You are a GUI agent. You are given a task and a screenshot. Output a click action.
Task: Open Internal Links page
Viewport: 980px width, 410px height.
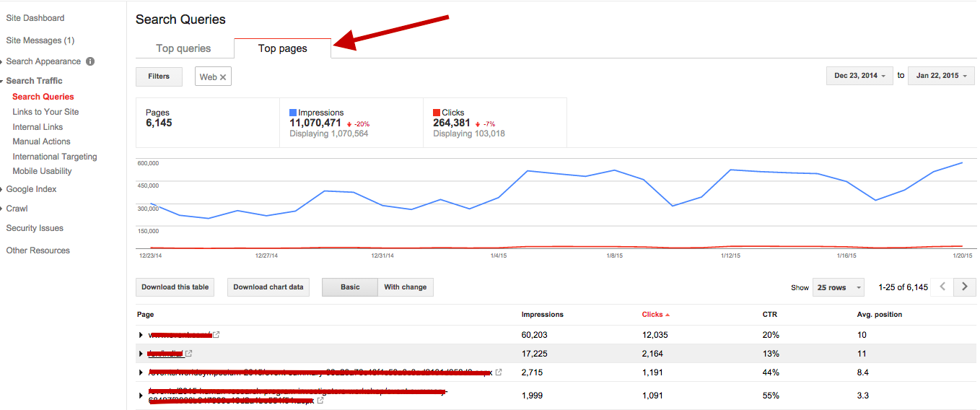tap(38, 127)
